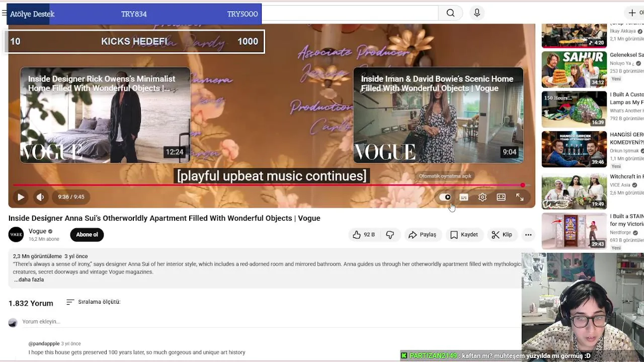
Task: Click the I Built A Custom Lamp title
Action: [x=627, y=99]
